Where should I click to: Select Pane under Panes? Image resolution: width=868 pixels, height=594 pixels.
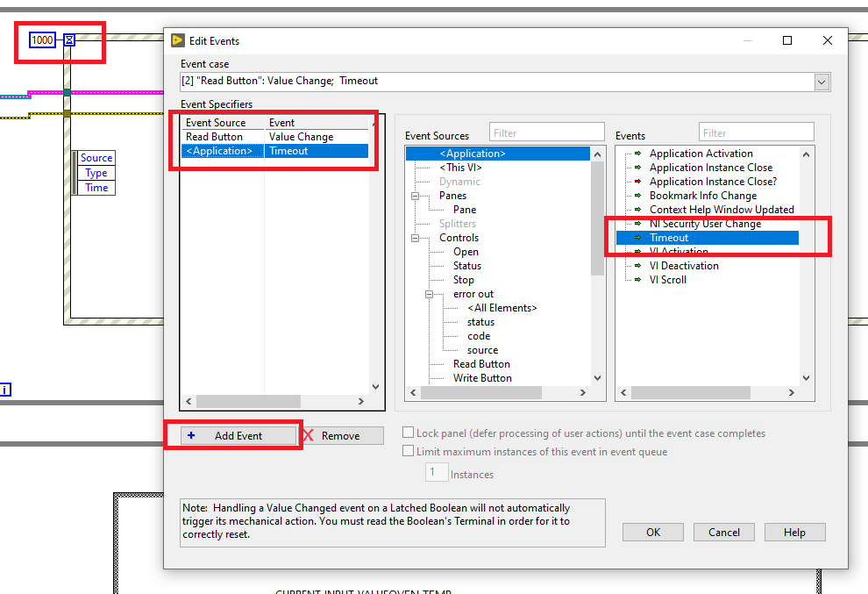(x=465, y=210)
